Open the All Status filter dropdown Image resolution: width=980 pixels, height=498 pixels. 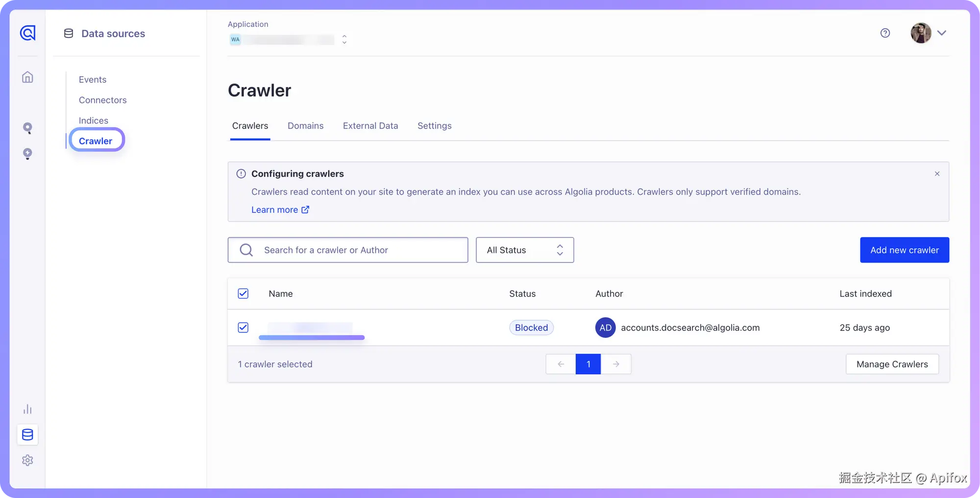click(x=525, y=250)
